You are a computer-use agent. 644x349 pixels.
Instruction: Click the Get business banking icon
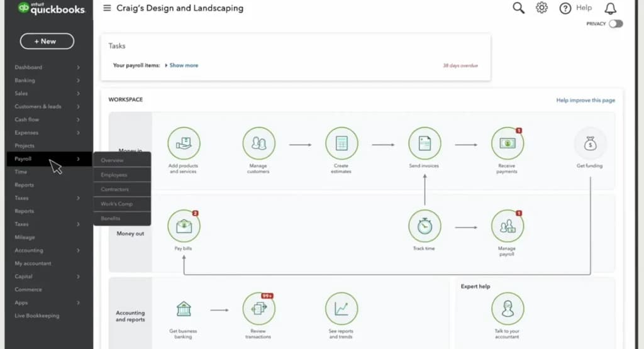point(184,309)
